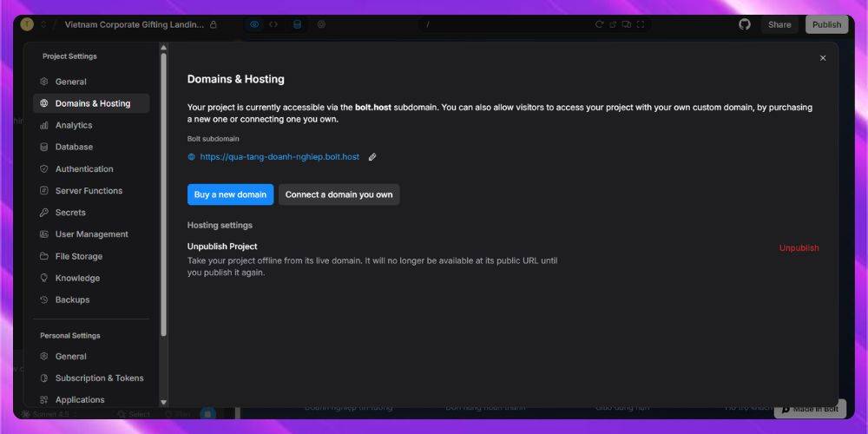Open Subscription & Tokens settings
This screenshot has height=434, width=868.
[99, 378]
